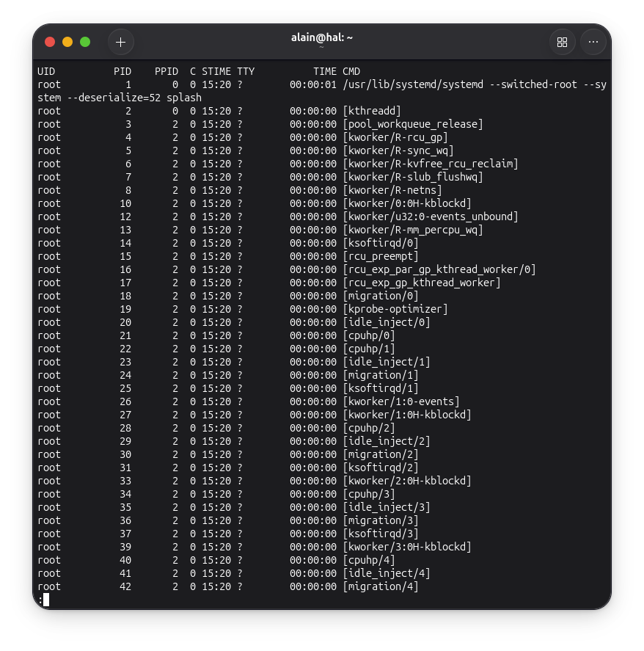This screenshot has height=651, width=644.
Task: Click the [kworker/1:0H-kblockd] process entry
Action: click(407, 415)
